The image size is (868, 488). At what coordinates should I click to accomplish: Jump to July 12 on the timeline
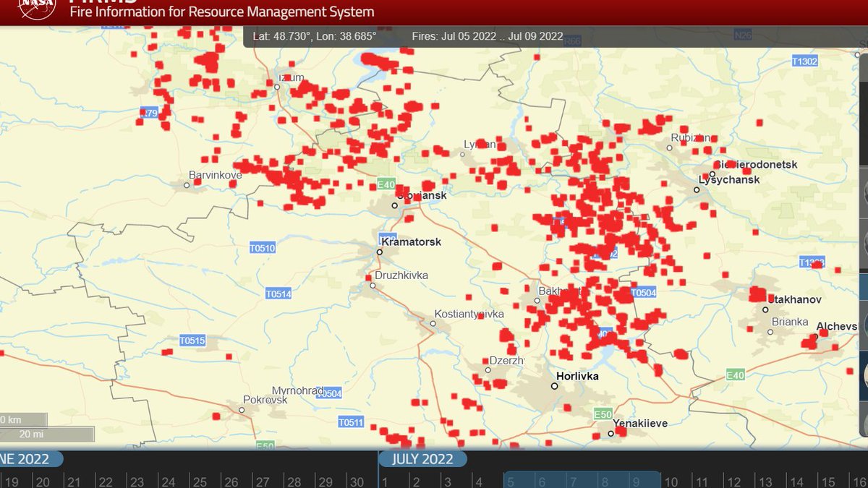[x=733, y=481]
